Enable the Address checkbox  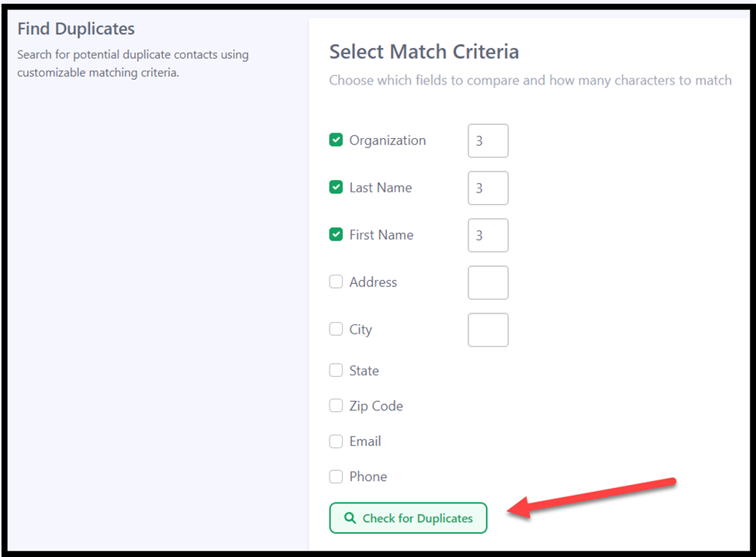point(336,282)
